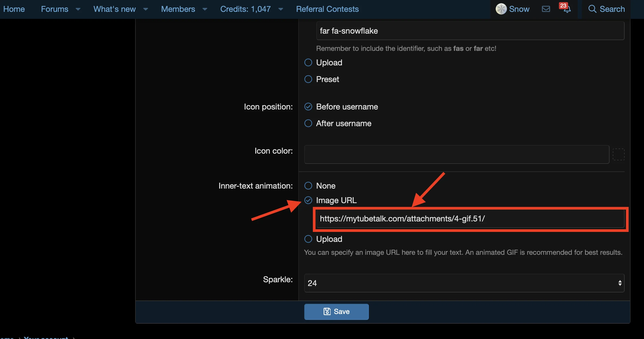644x339 pixels.
Task: Change the Sparkle value selector
Action: tap(619, 283)
